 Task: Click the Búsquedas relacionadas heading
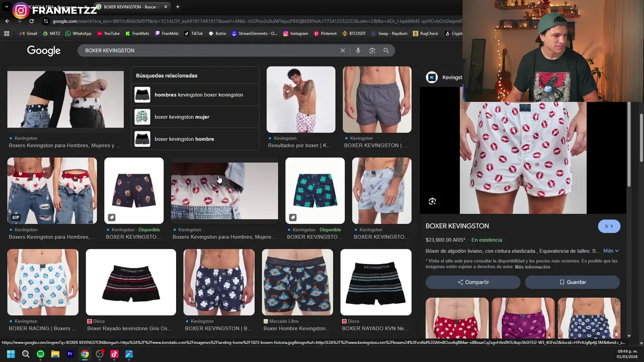(167, 75)
